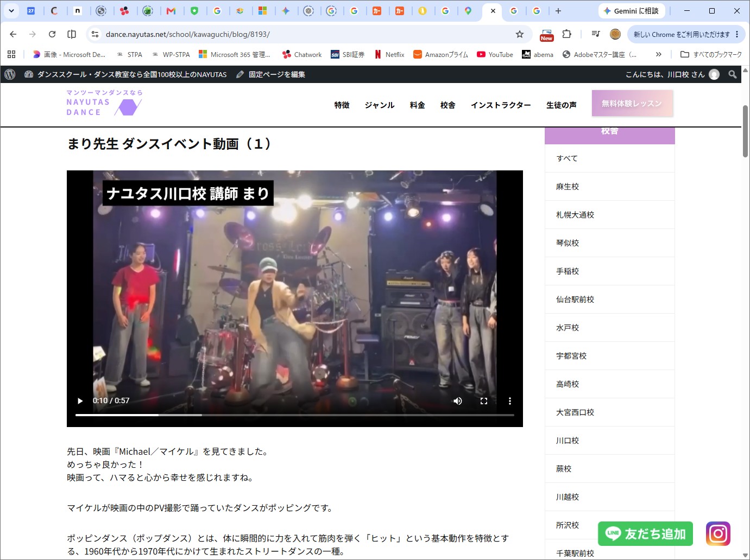This screenshot has height=560, width=750.
Task: Open the 無料体験レッスン button
Action: tap(632, 103)
